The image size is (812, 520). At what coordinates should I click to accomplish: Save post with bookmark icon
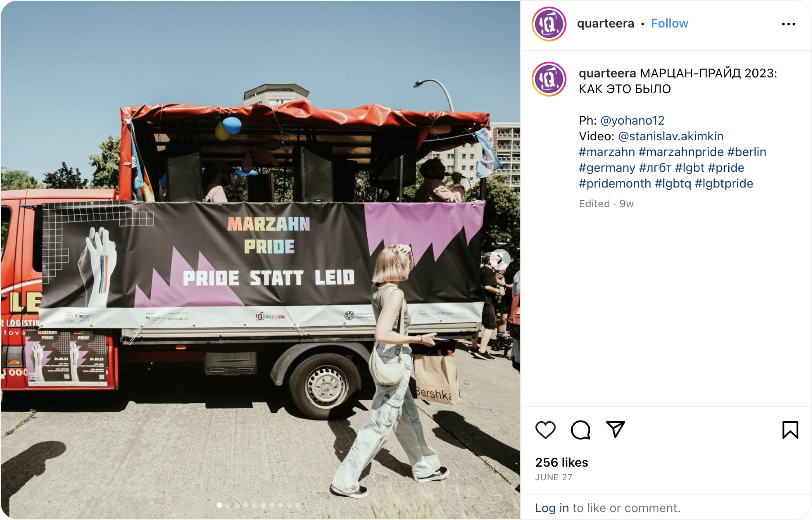coord(790,430)
